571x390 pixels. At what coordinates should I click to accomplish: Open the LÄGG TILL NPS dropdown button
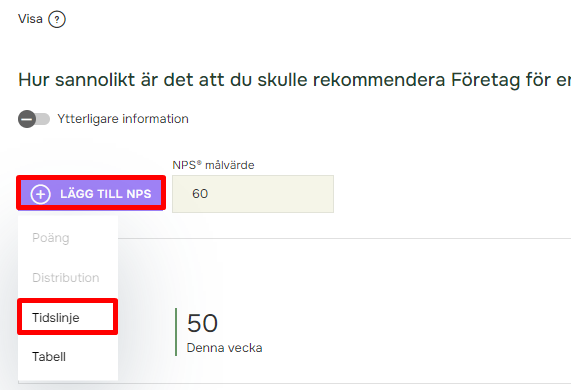[x=91, y=193]
